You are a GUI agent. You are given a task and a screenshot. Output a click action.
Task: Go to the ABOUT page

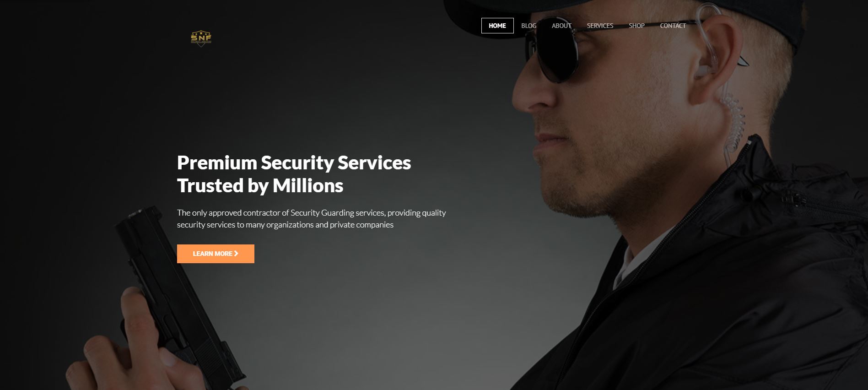tap(561, 26)
